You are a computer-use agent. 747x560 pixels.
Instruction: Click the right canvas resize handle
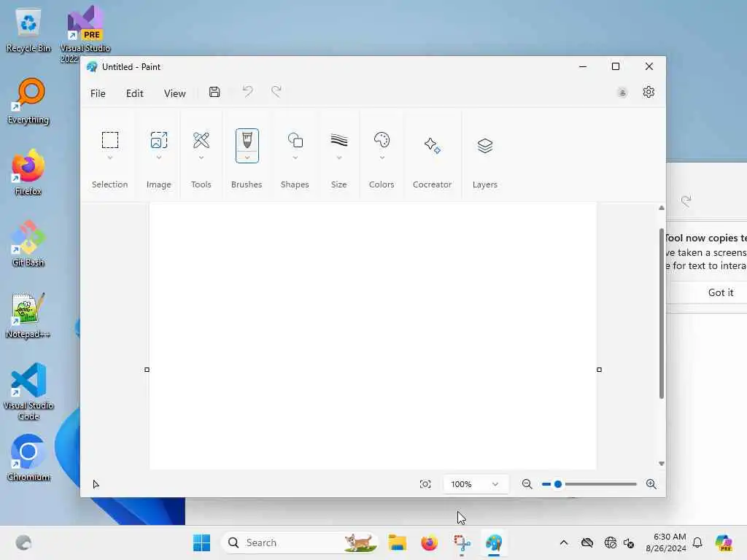[600, 370]
